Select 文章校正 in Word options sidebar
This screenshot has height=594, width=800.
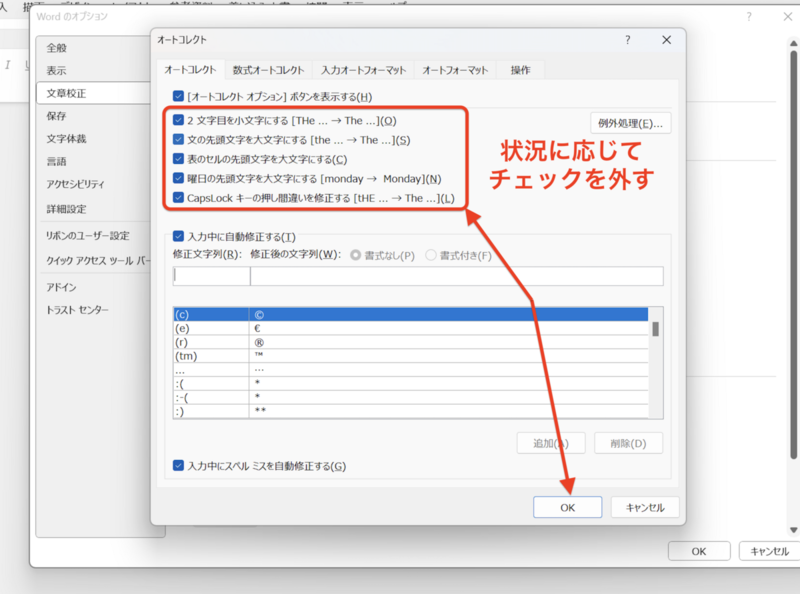(x=94, y=93)
